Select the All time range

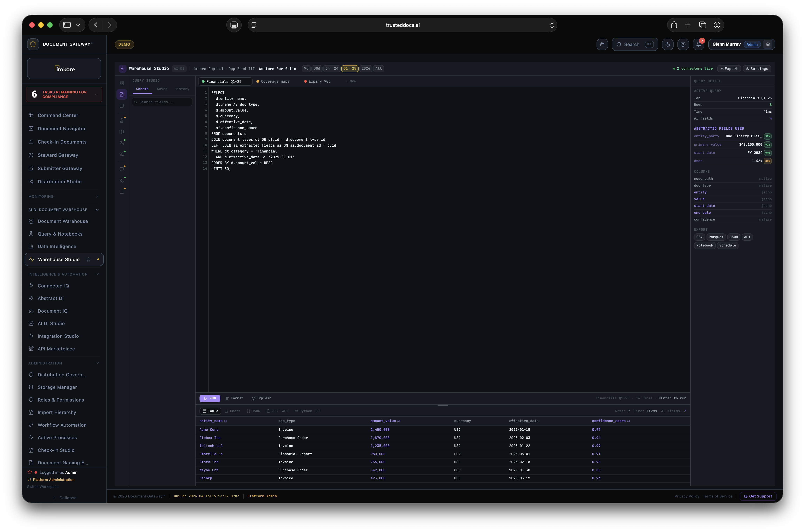[378, 68]
